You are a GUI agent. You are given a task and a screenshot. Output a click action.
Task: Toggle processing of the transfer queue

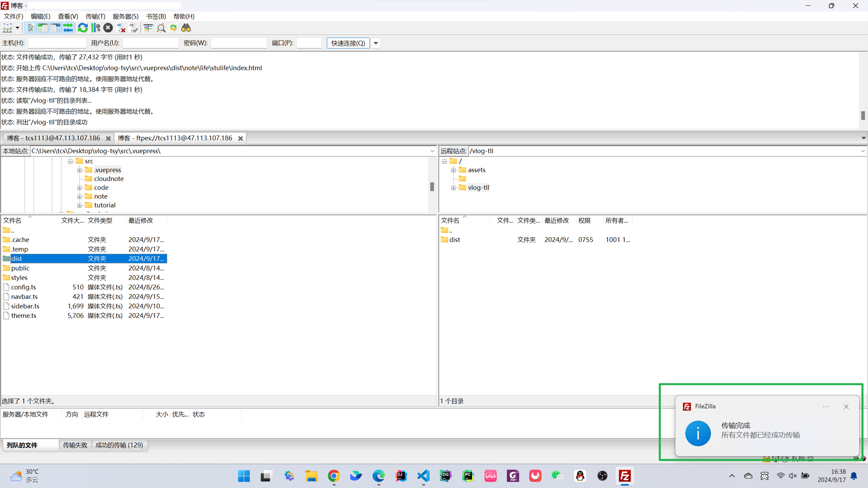click(95, 28)
